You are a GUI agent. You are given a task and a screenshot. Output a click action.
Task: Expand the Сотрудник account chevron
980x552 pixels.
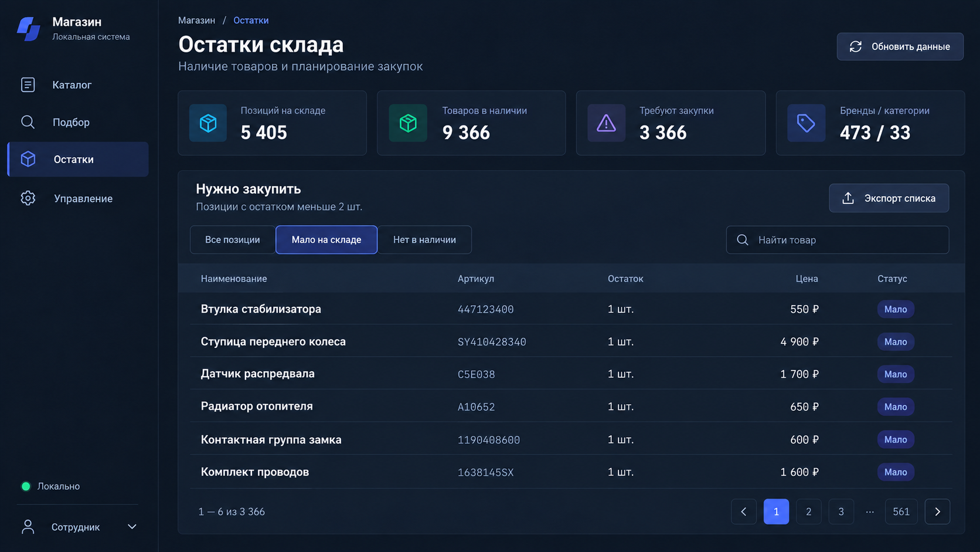tap(132, 527)
